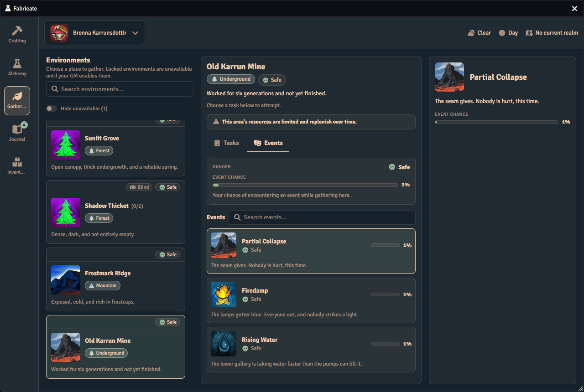Click the Rising Water event title
The height and width of the screenshot is (392, 584).
point(260,340)
